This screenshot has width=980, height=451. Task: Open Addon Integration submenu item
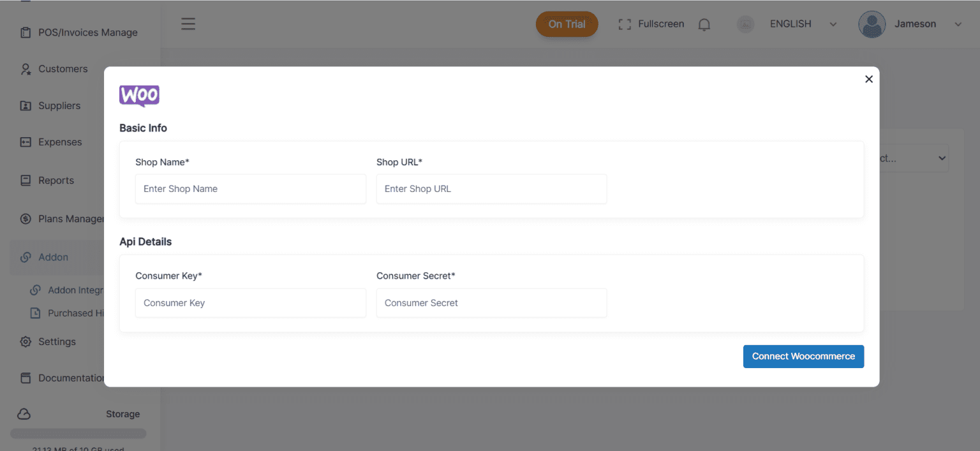coord(68,290)
